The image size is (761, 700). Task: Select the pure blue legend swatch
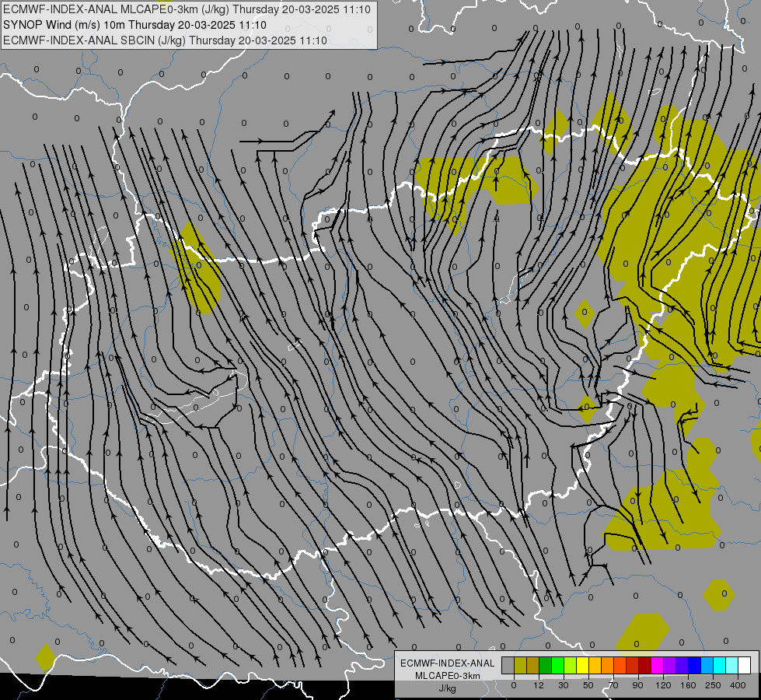[695, 665]
